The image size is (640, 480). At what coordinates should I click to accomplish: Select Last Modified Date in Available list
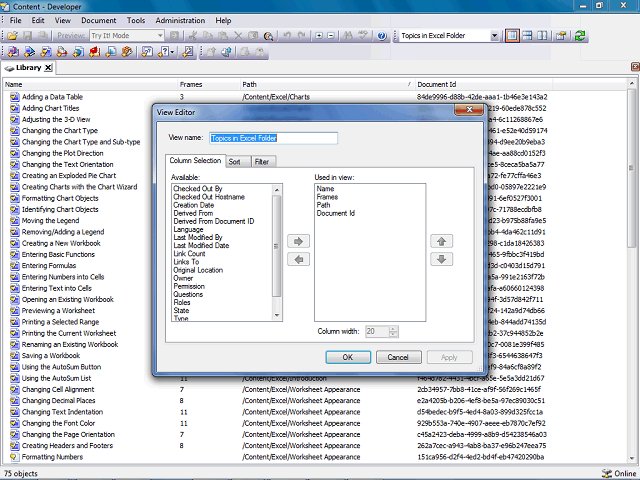201,245
